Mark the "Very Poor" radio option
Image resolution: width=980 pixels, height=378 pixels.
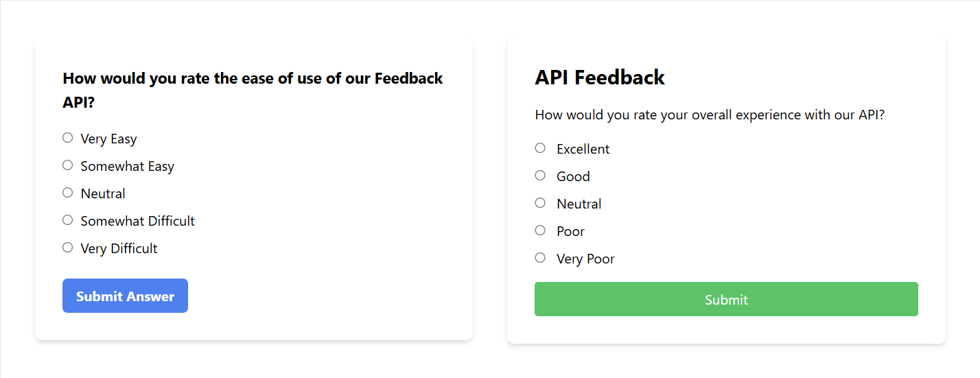coord(540,258)
